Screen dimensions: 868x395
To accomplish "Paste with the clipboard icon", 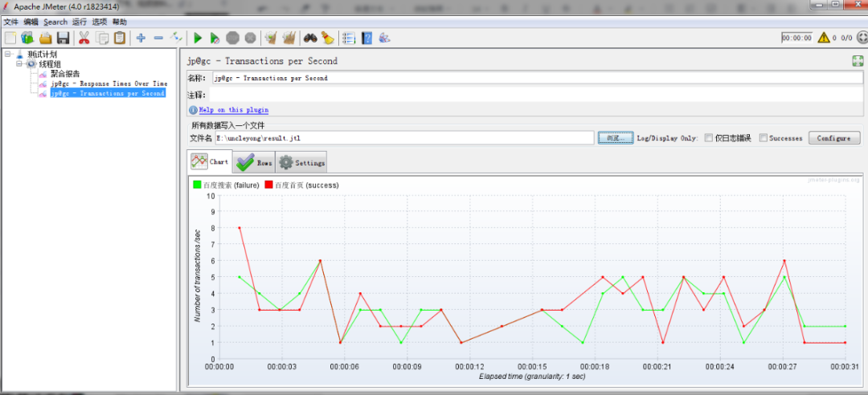I will 119,38.
